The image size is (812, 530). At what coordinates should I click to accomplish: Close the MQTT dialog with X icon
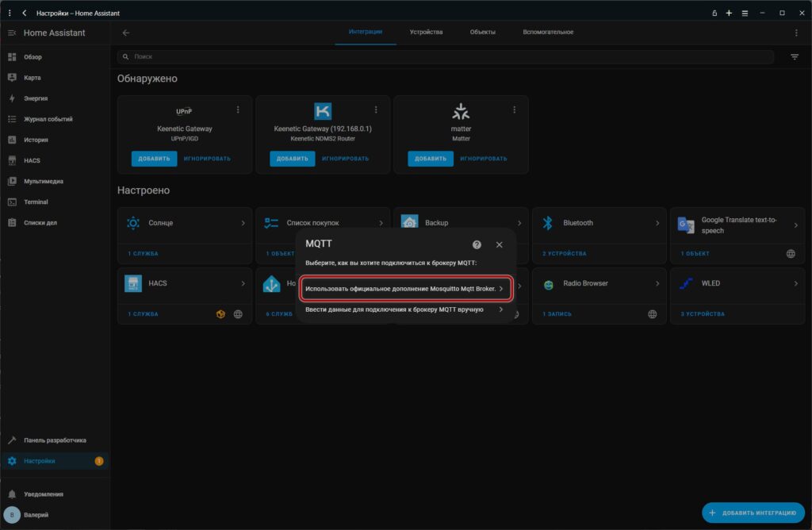499,245
